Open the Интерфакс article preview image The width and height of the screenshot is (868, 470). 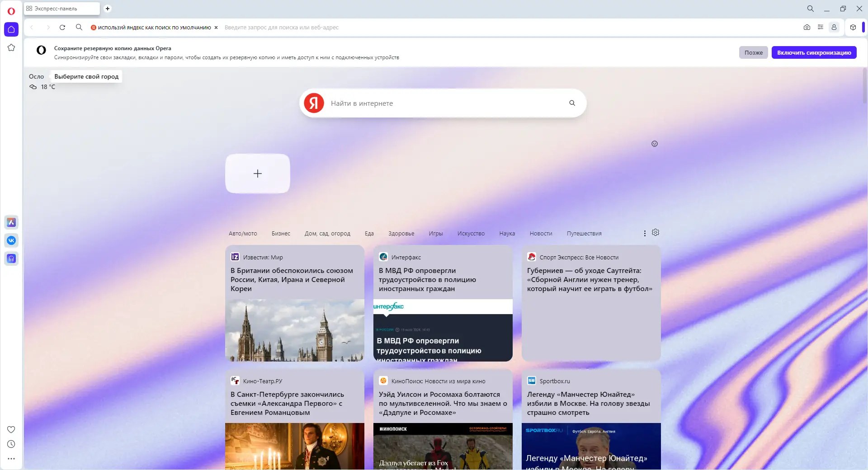(x=443, y=330)
